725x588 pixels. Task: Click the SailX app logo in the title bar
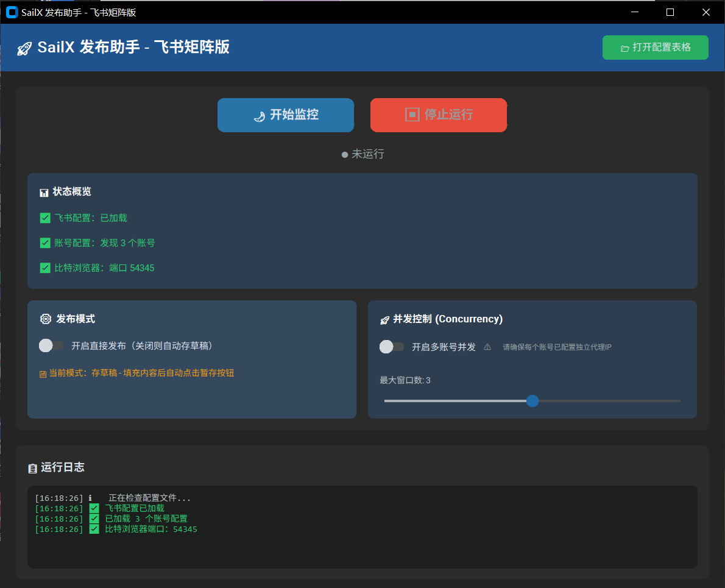click(x=11, y=12)
